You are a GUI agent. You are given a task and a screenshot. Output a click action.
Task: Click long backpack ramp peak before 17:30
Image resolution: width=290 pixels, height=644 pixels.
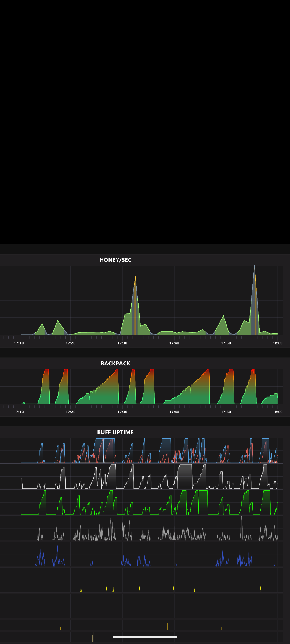pos(117,370)
